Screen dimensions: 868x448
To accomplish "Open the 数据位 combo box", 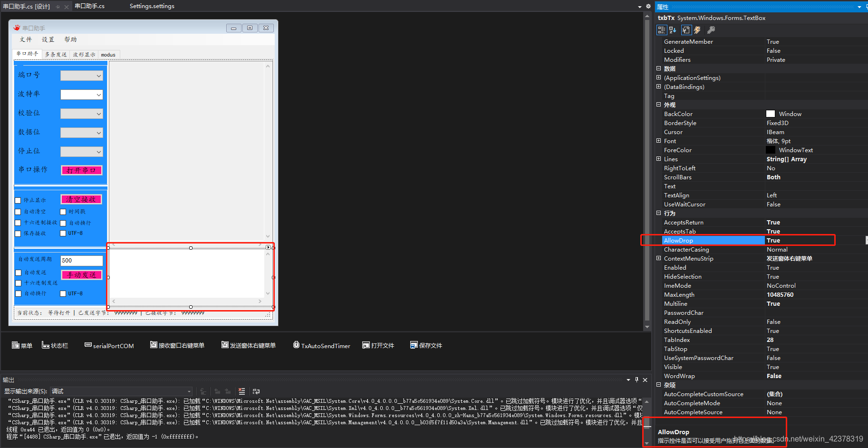I will tap(81, 133).
